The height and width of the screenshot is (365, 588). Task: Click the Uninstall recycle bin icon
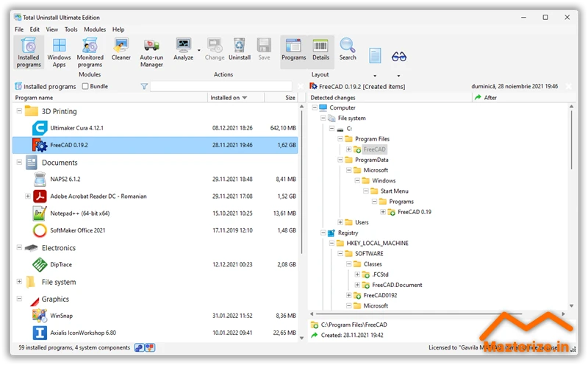point(240,46)
